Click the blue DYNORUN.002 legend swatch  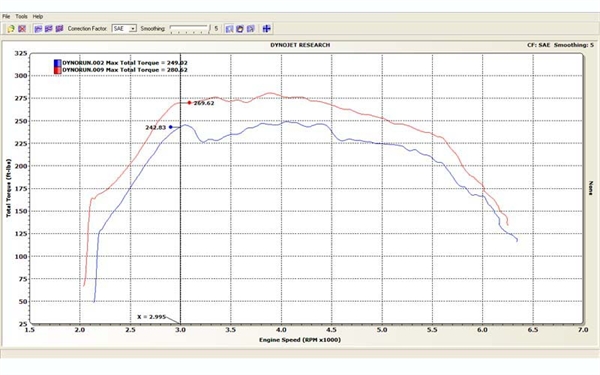(57, 63)
